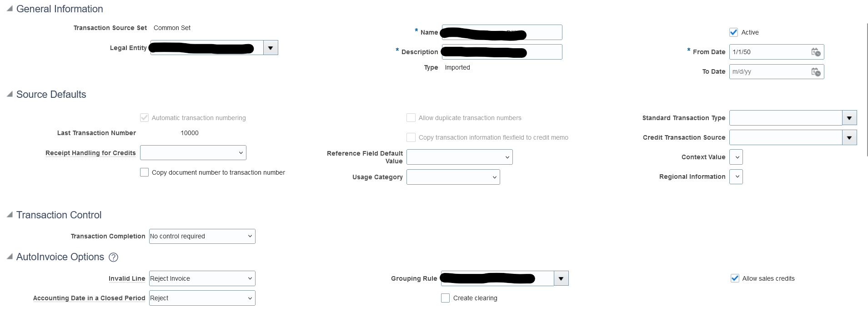Enable Copy document number to transaction number
Image resolution: width=868 pixels, height=313 pixels.
pos(144,172)
